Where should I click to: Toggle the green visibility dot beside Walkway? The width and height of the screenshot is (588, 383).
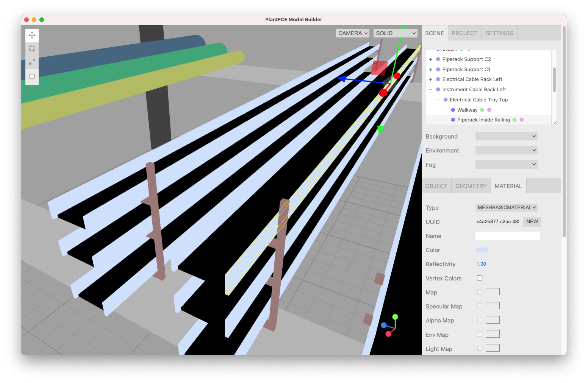(x=482, y=110)
